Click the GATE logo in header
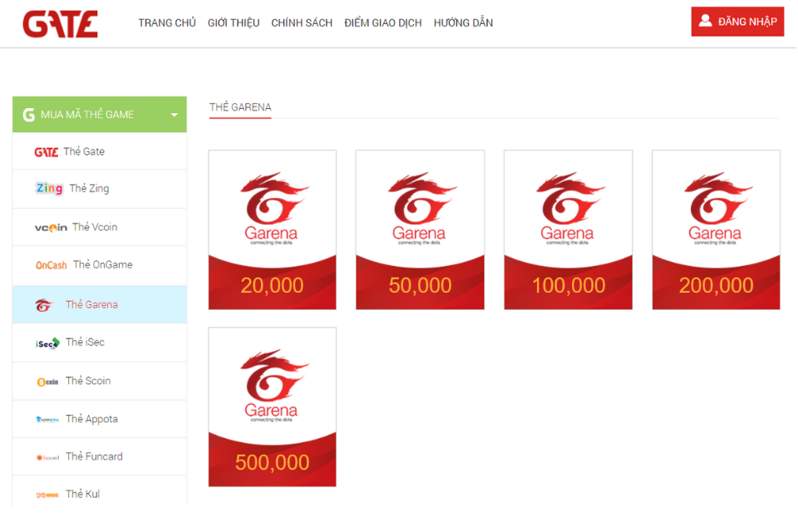Viewport: 798px width, 532px height. coord(60,24)
